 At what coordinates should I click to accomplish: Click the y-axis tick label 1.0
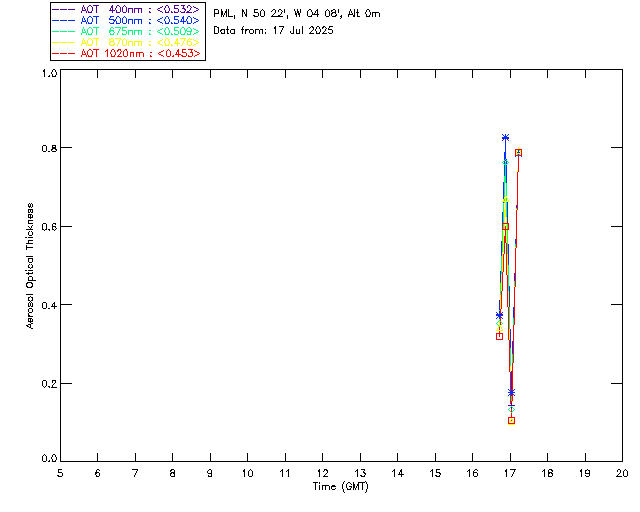(x=49, y=73)
